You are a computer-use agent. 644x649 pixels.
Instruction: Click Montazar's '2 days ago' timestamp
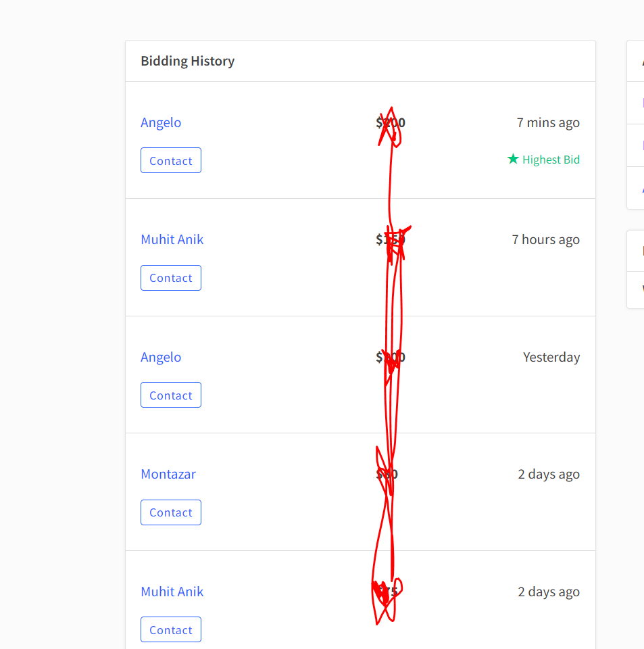pos(549,474)
